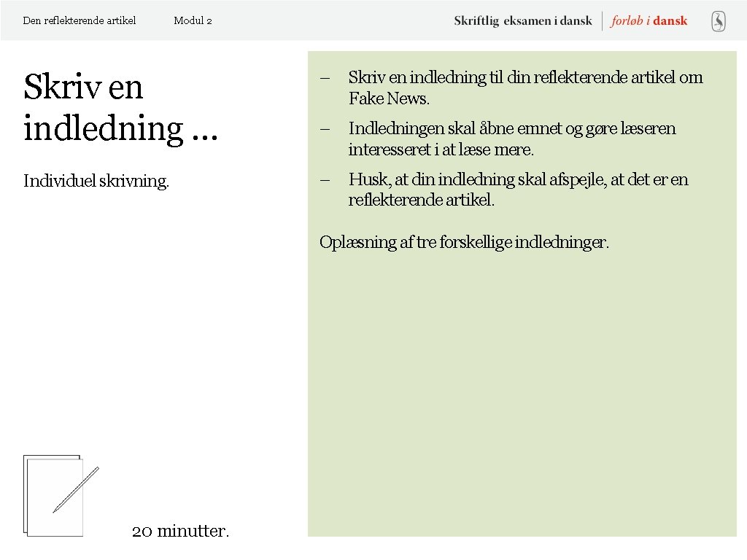Select 'Den reflekterende artikel' header text
The image size is (747, 560).
tap(79, 20)
